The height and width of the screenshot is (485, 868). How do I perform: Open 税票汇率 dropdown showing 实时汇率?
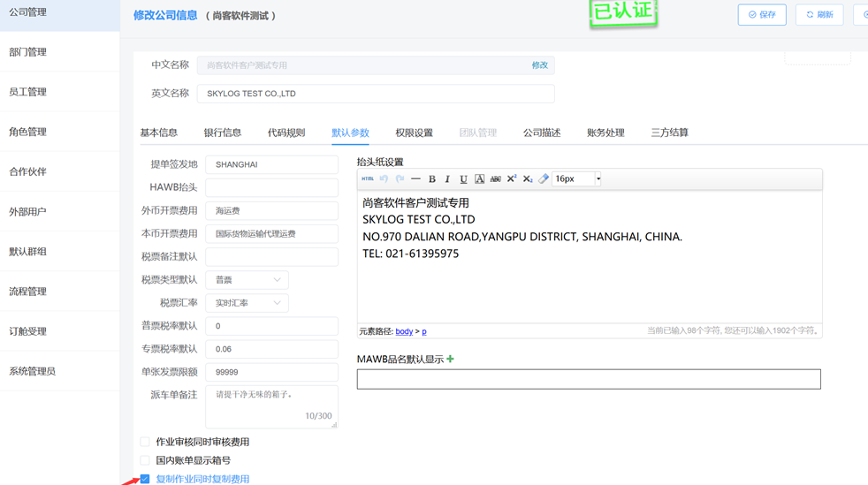point(247,303)
